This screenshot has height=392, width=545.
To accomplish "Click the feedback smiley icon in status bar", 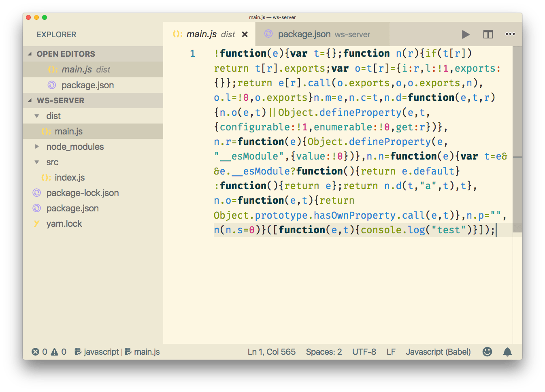I will coord(487,352).
